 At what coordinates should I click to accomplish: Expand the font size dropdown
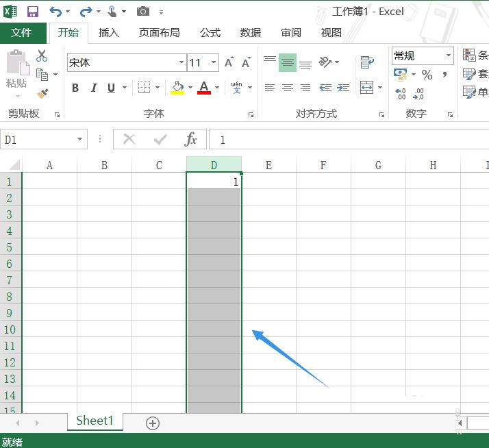tap(214, 63)
